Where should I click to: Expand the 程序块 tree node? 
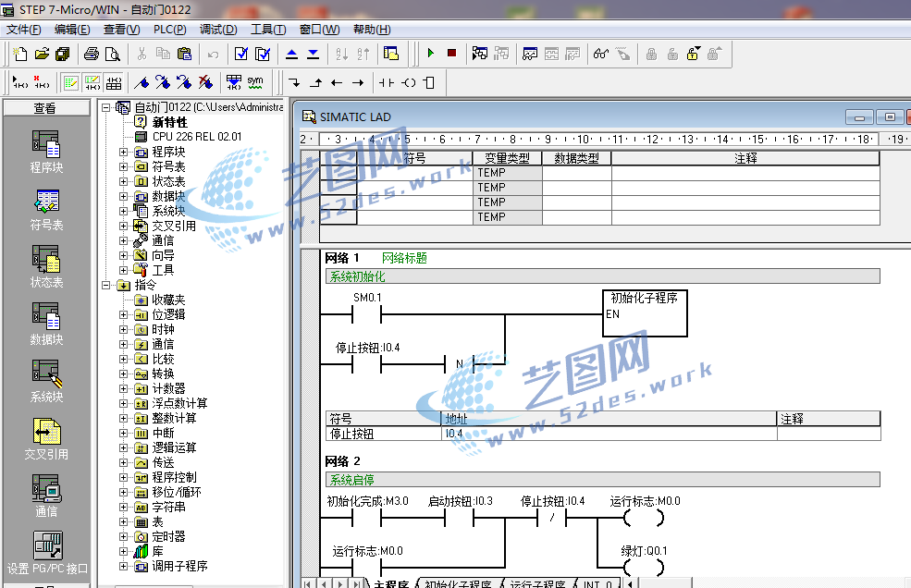(123, 152)
